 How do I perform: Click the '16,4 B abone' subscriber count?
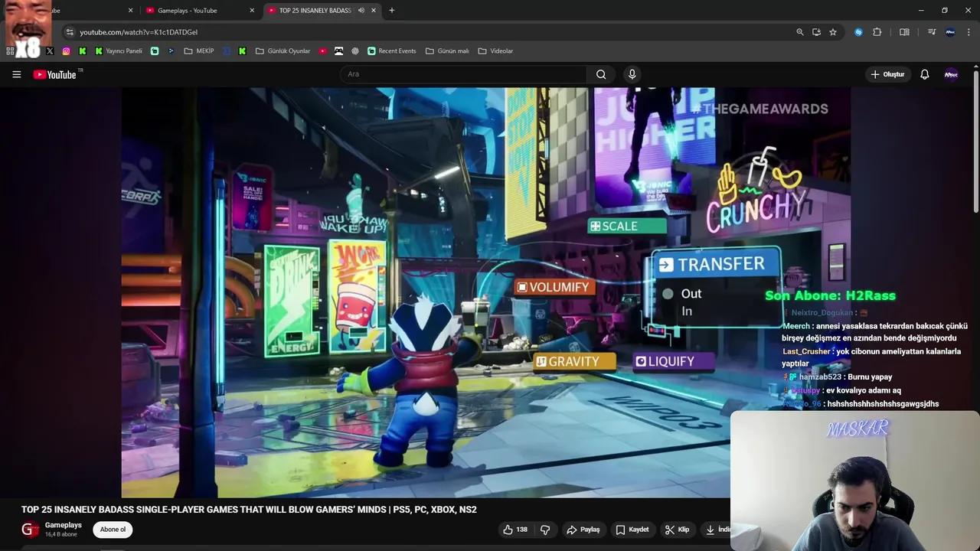click(61, 534)
